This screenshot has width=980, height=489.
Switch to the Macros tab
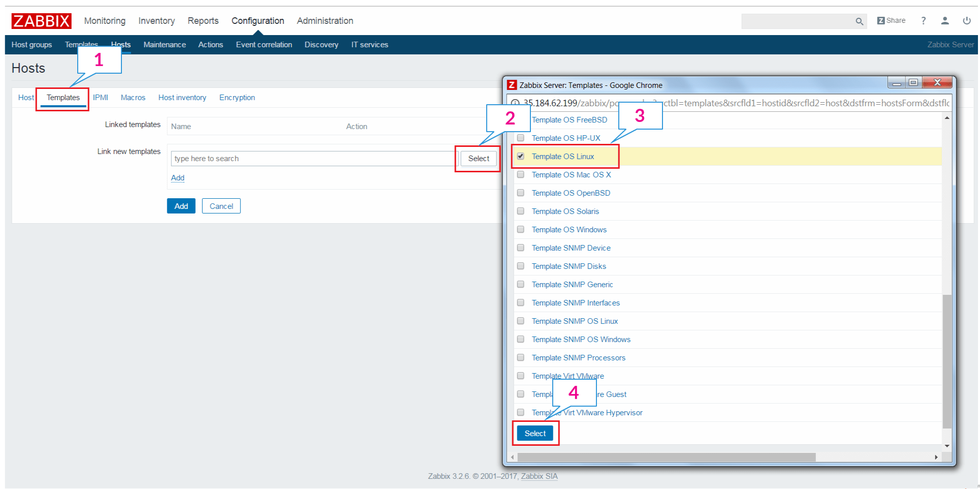point(133,98)
